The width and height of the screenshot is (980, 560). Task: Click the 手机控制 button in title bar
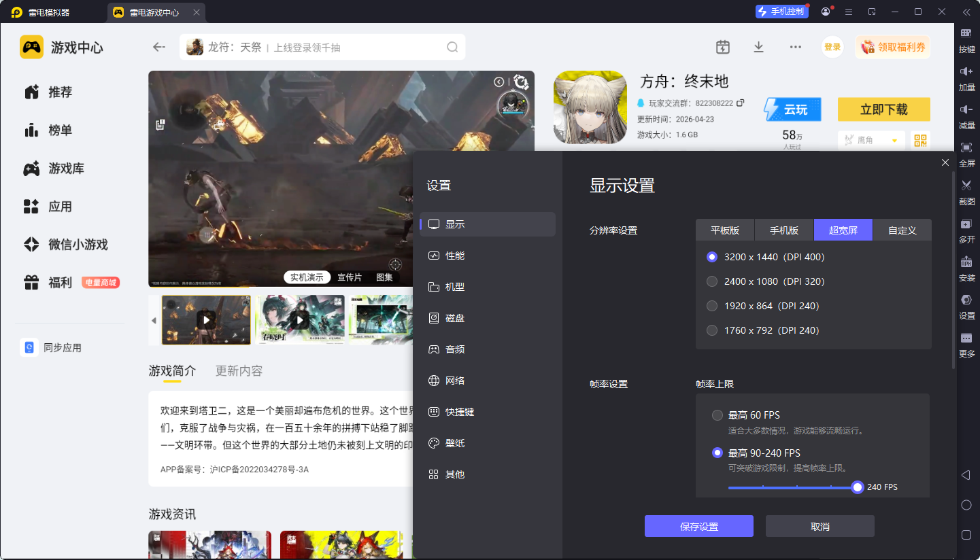[x=782, y=12]
